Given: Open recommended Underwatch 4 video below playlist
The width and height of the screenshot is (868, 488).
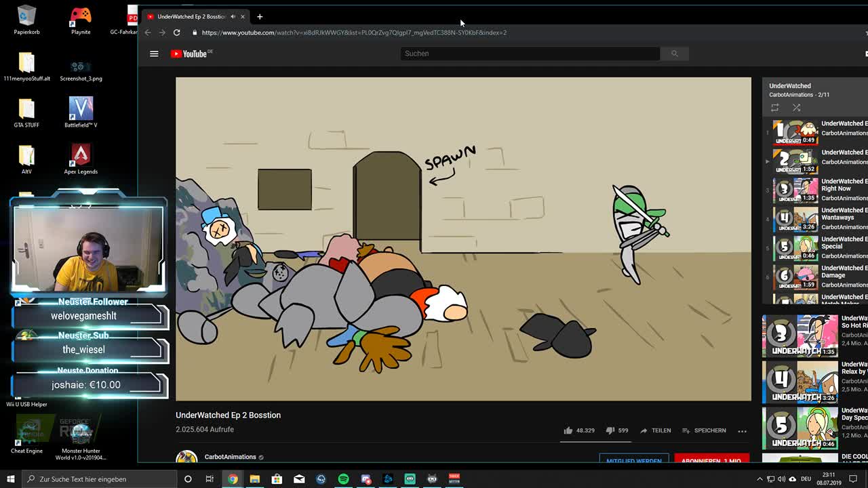Looking at the screenshot, I should [800, 382].
